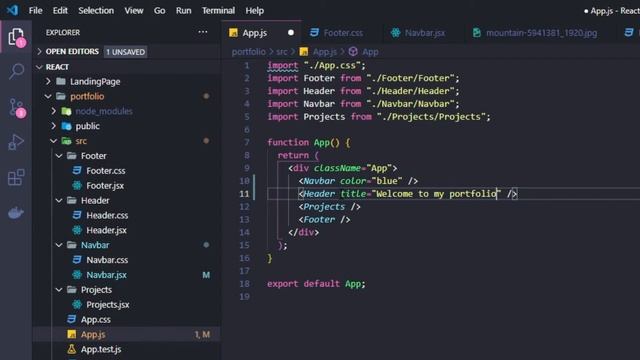Click the App symbol icon in breadcrumb

tap(353, 51)
